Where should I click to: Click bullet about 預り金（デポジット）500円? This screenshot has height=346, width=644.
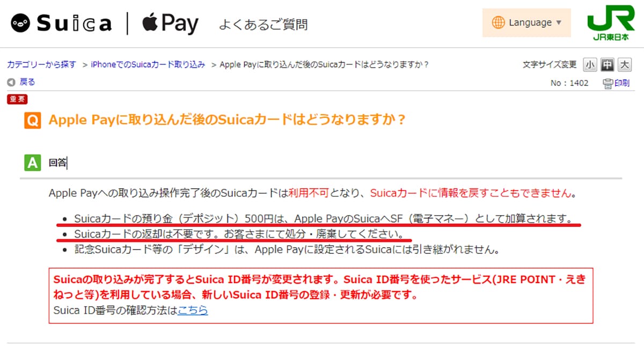pyautogui.click(x=323, y=218)
